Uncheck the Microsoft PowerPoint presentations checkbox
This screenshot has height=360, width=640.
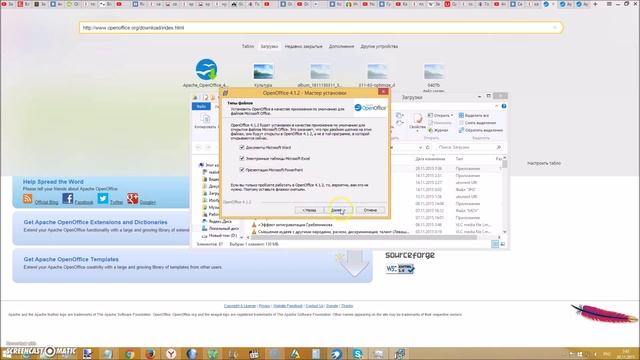242,169
